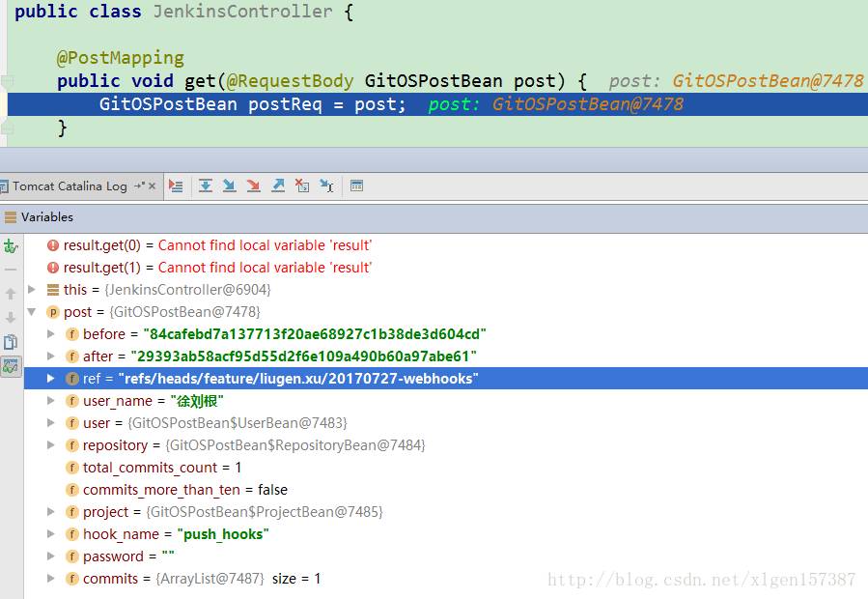
Task: Click field icon beside 'commits_more_than_ten'
Action: 72,490
